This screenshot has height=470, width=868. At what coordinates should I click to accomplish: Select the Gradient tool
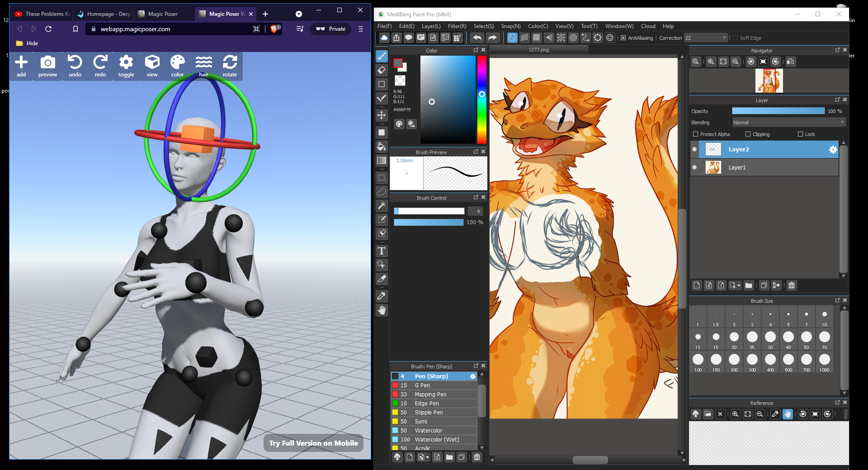coord(382,160)
